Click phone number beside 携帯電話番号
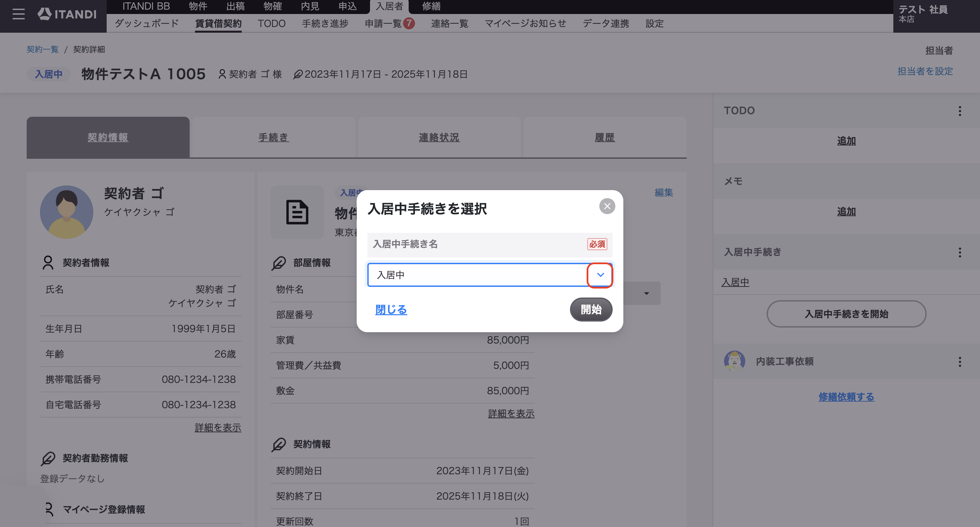Screen dimensions: 980x527 [199, 380]
